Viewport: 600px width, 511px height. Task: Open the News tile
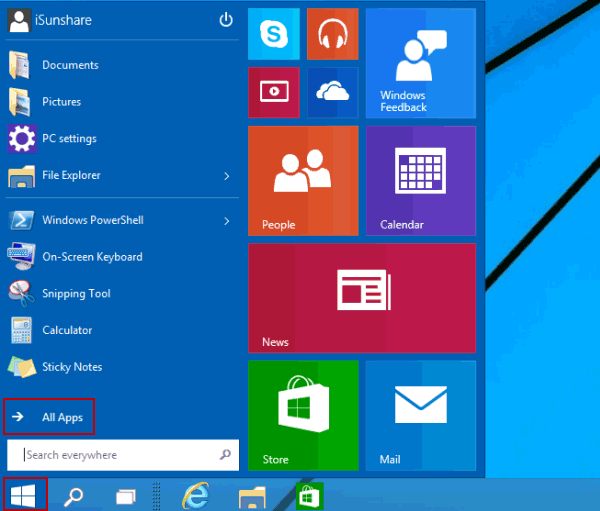[362, 298]
